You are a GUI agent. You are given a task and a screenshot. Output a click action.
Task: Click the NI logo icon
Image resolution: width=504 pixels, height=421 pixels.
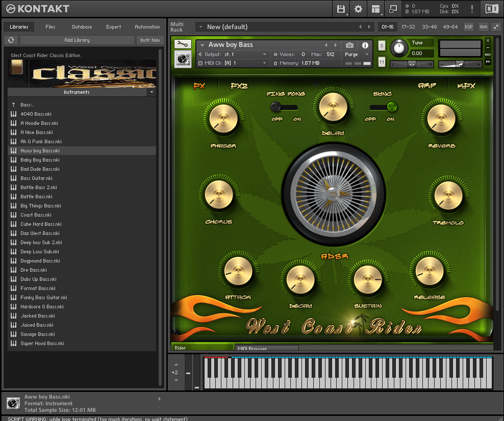click(x=492, y=9)
